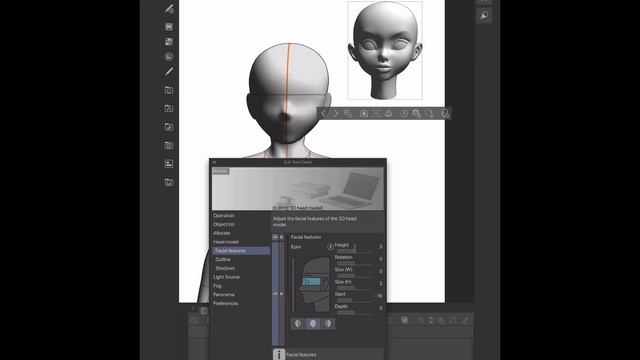Viewport: 640px width, 360px height.
Task: Click the round icon below the save icons
Action: [169, 57]
